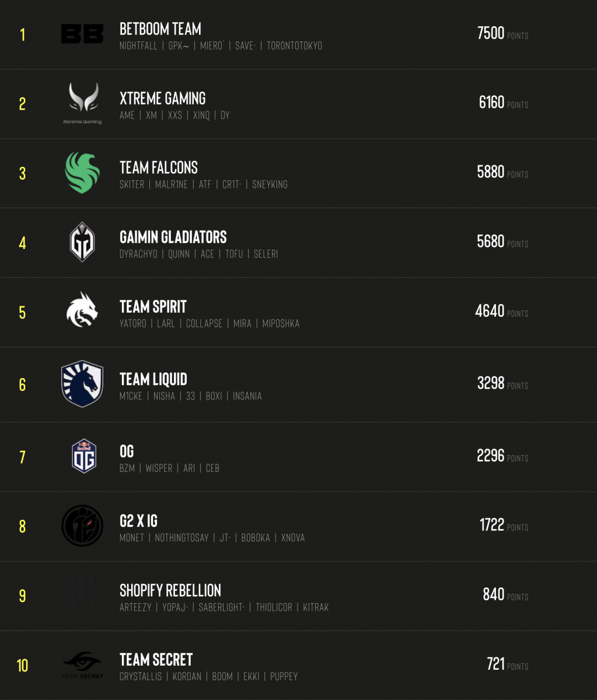Select the green Team Falcons logo
This screenshot has width=597, height=700.
[x=82, y=173]
